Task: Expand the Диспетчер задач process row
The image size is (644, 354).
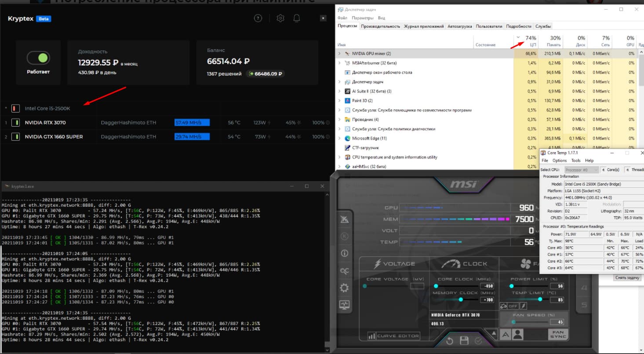Action: click(339, 82)
